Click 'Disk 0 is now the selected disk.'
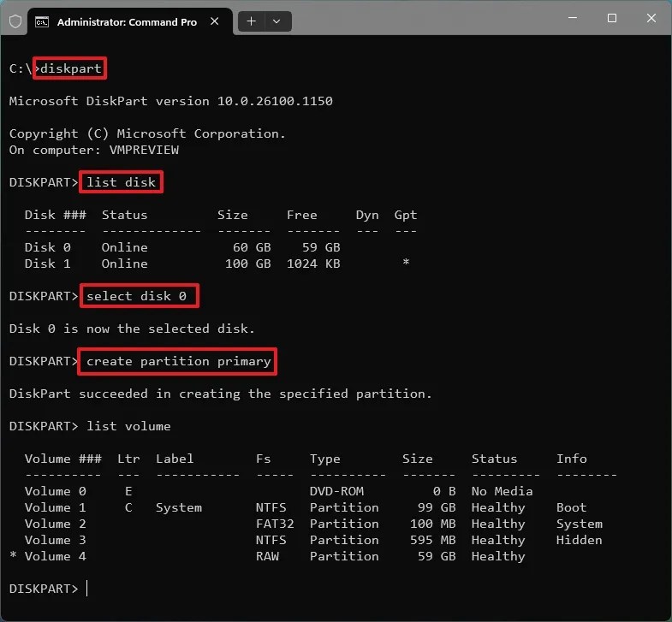 [x=132, y=329]
